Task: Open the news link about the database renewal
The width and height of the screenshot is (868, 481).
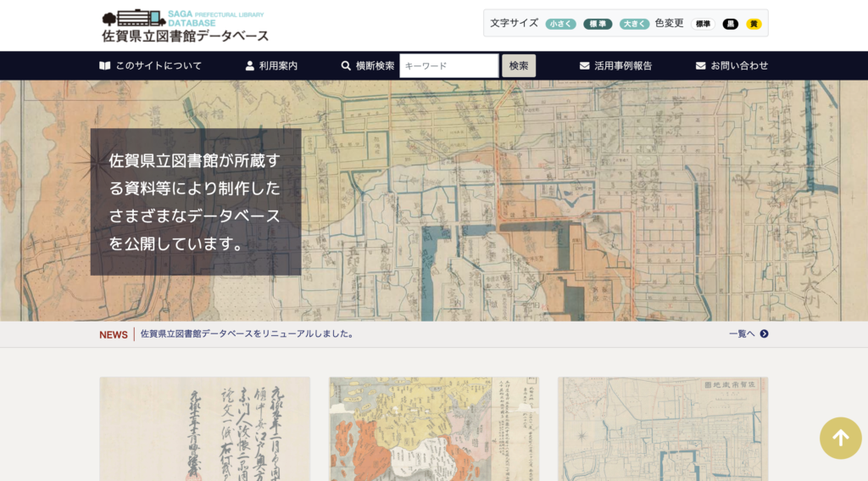Action: pos(248,333)
